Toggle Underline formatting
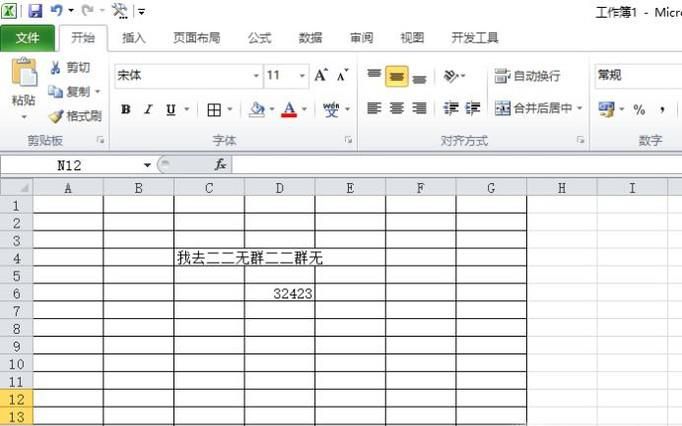682x426 pixels. coord(171,109)
